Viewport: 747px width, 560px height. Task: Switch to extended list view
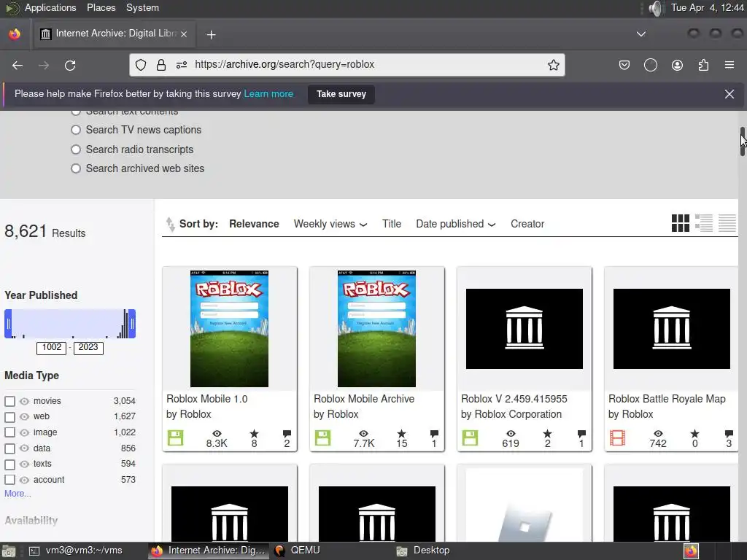click(704, 223)
